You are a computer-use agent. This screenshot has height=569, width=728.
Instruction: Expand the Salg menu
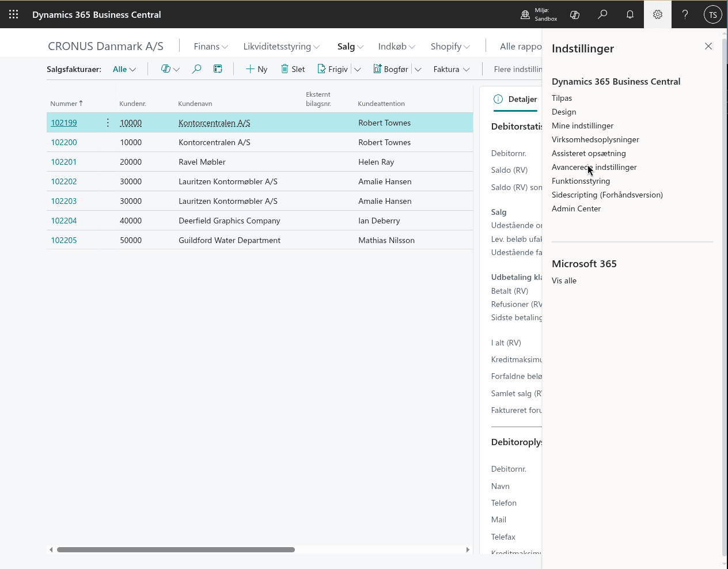point(350,47)
